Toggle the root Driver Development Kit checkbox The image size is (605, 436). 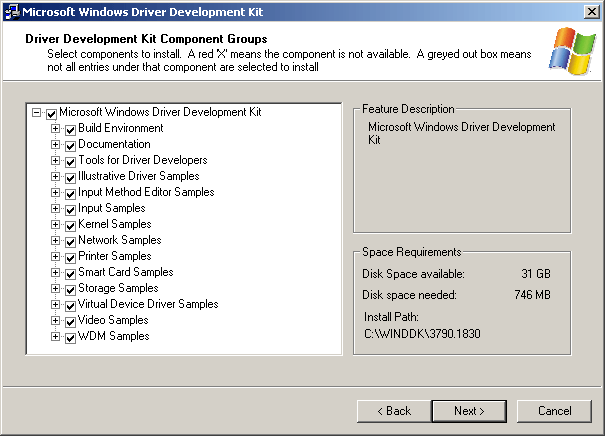(x=51, y=114)
